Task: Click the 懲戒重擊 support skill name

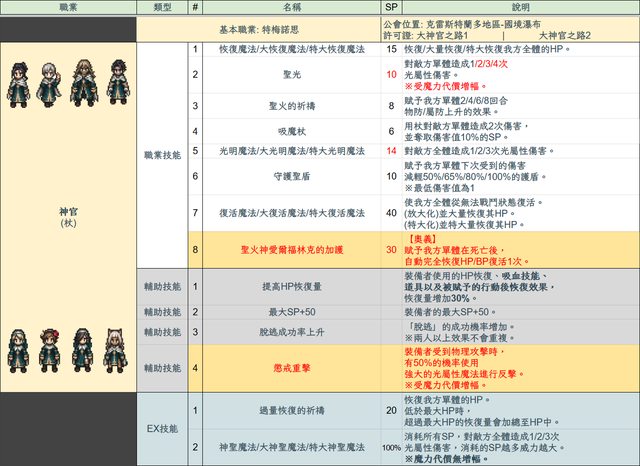Action: click(x=290, y=367)
